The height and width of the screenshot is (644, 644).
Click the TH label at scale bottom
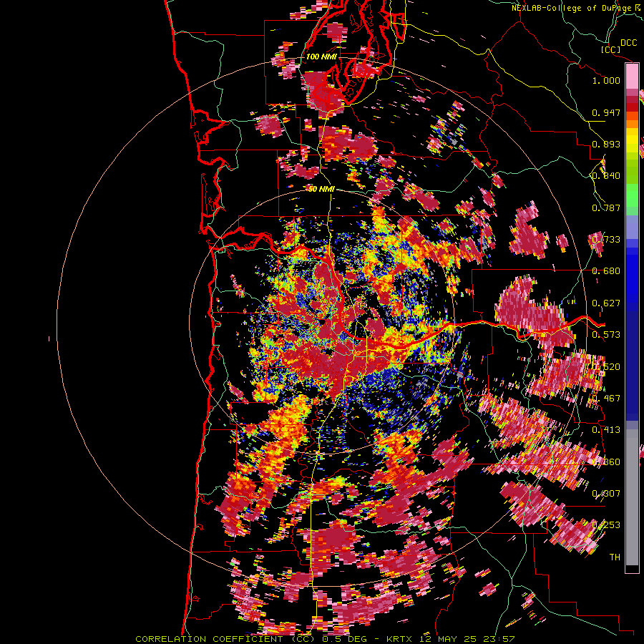pos(615,557)
